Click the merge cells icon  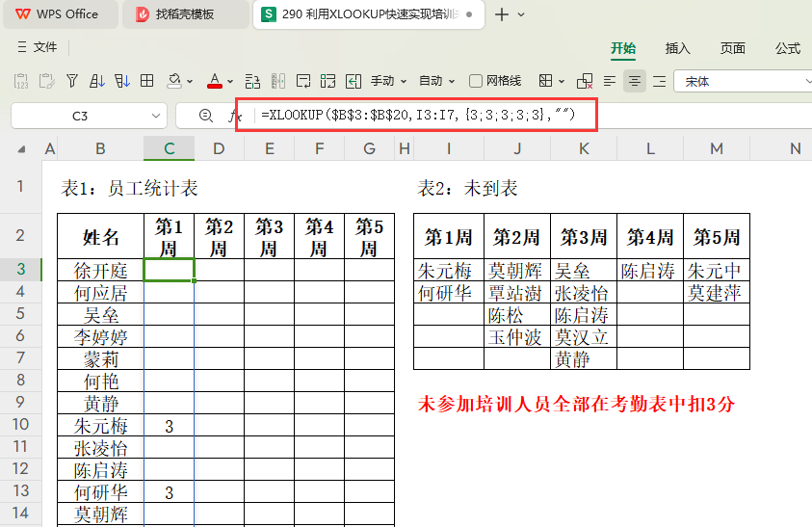pos(327,81)
